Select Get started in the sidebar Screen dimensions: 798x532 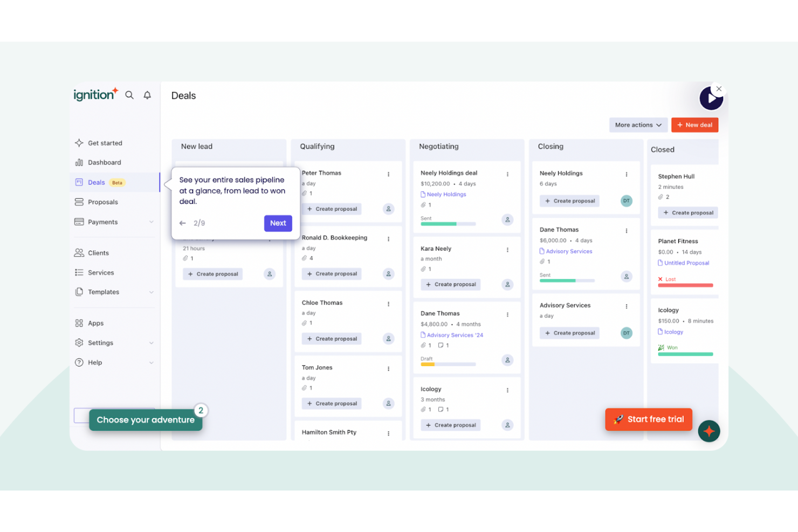coord(105,142)
